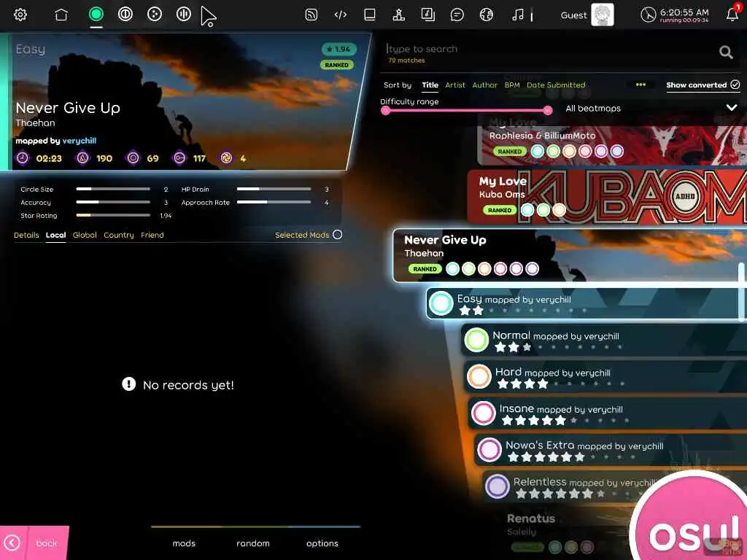Select the osu!mania ruleset icon

click(x=183, y=15)
